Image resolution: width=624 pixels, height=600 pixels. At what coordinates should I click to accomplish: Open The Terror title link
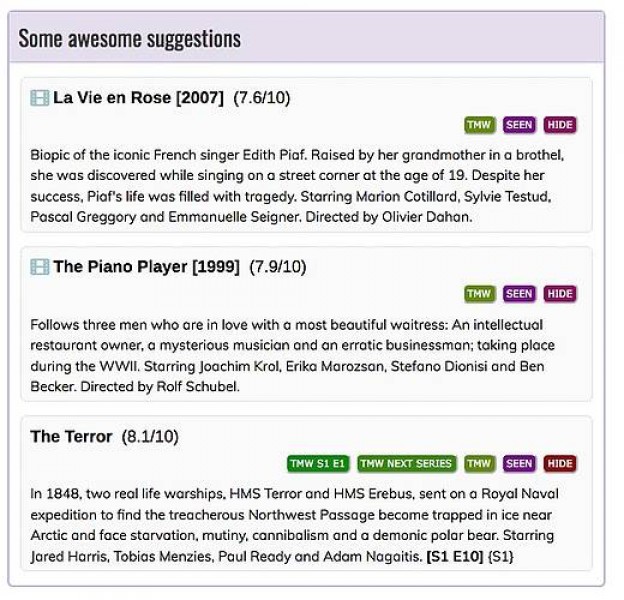pyautogui.click(x=71, y=437)
